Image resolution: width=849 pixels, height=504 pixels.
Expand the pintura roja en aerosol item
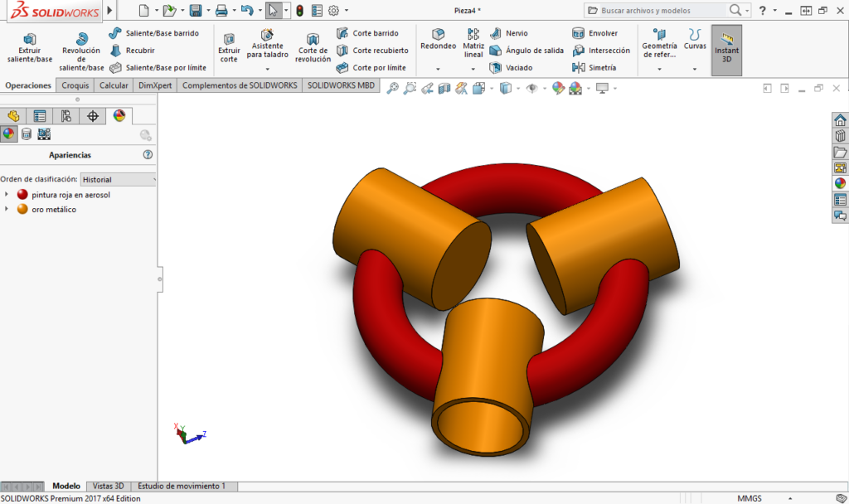[7, 195]
